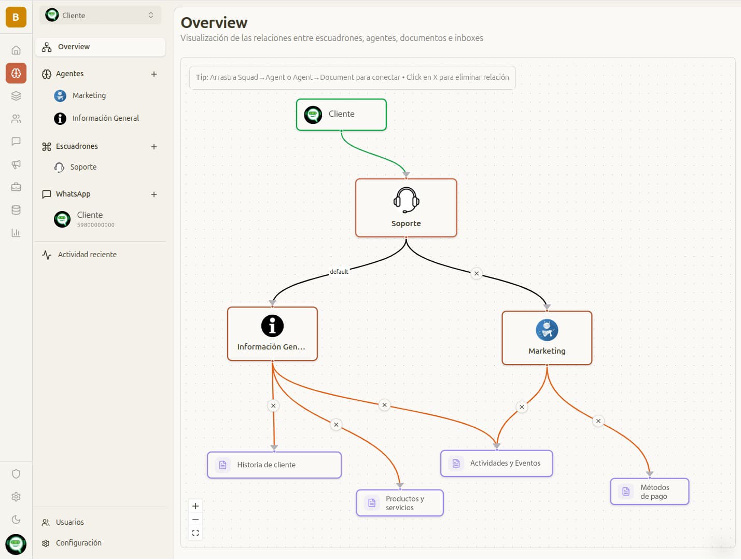Select the megaphone campaigns icon

(x=16, y=165)
